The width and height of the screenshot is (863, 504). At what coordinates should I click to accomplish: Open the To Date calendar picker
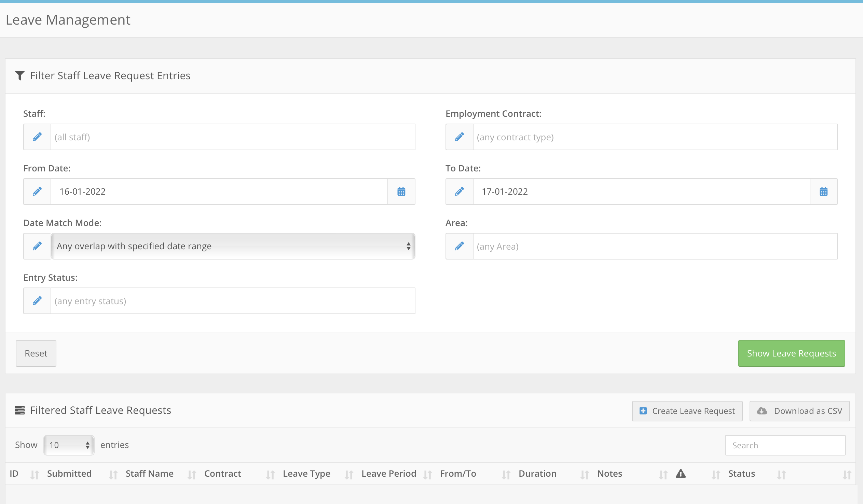[824, 192]
